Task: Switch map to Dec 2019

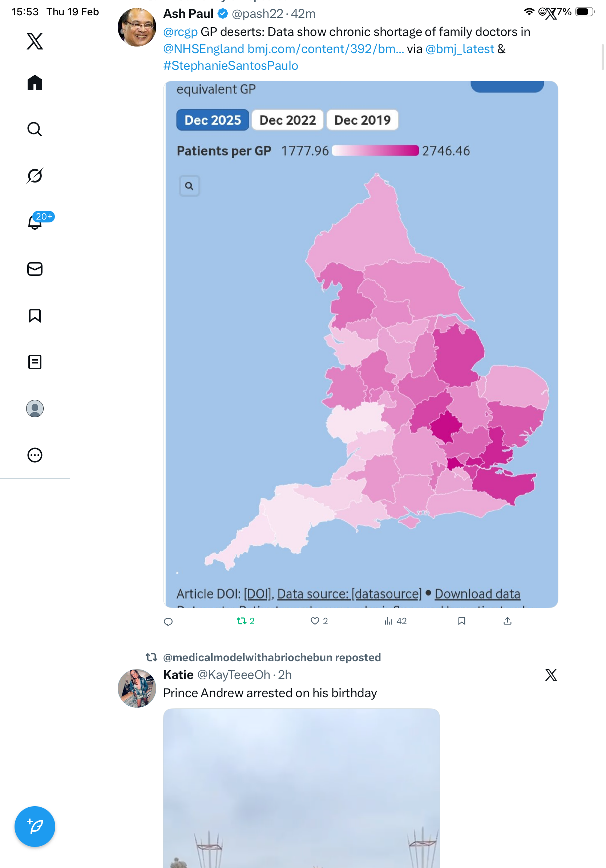Action: coord(362,120)
